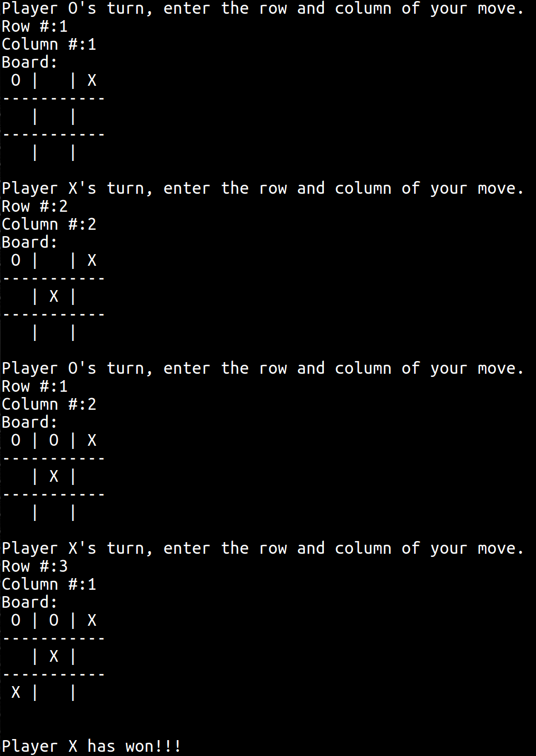
Task: Click the last "Player X's turn" prompt line
Action: (x=262, y=548)
